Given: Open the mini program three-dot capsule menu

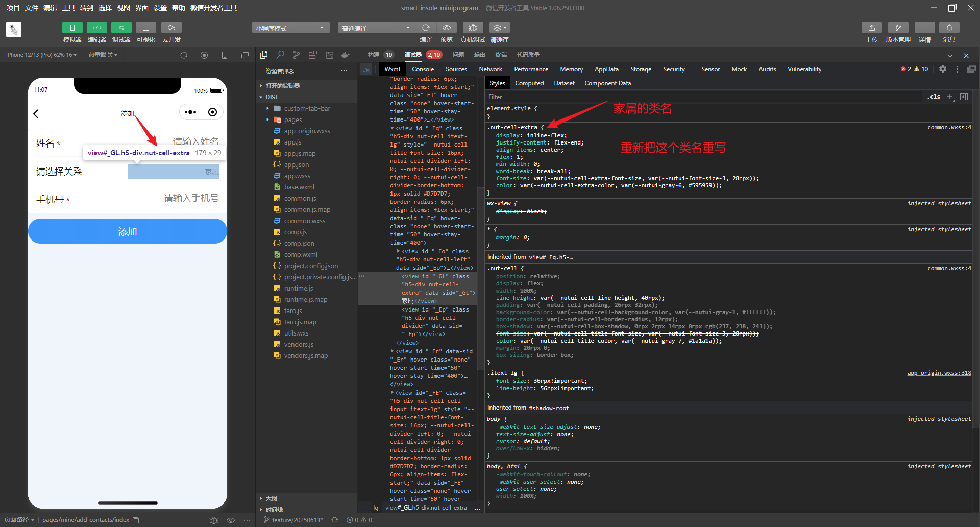Looking at the screenshot, I should (x=190, y=112).
